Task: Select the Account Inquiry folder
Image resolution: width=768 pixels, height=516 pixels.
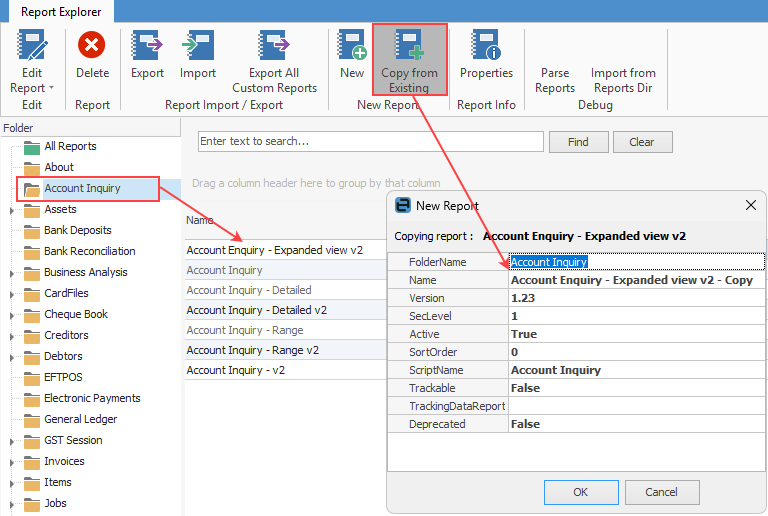Action: [x=82, y=188]
